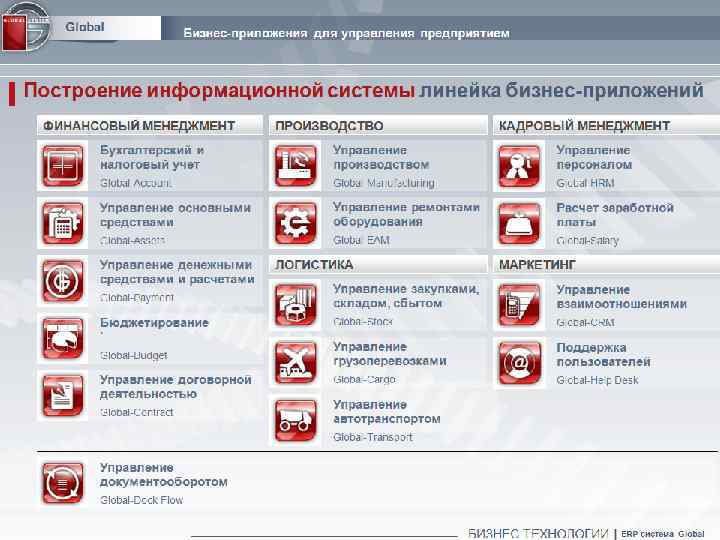Image resolution: width=720 pixels, height=540 pixels.
Task: Open the Budgeting pie chart icon
Action: (x=62, y=338)
